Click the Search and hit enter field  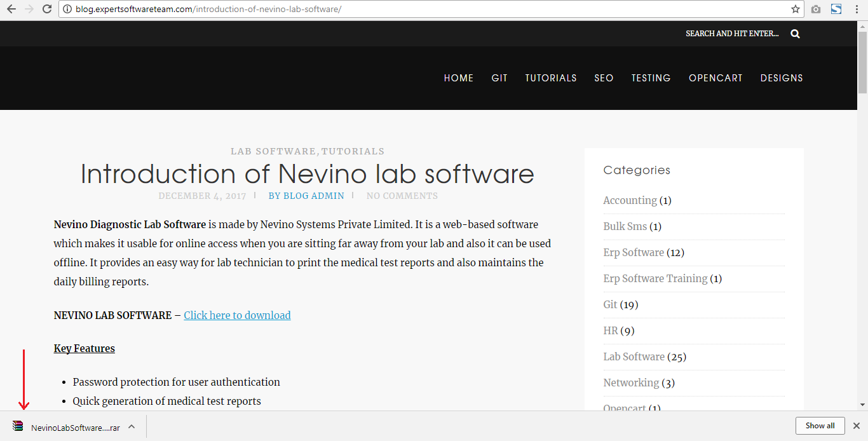click(731, 34)
